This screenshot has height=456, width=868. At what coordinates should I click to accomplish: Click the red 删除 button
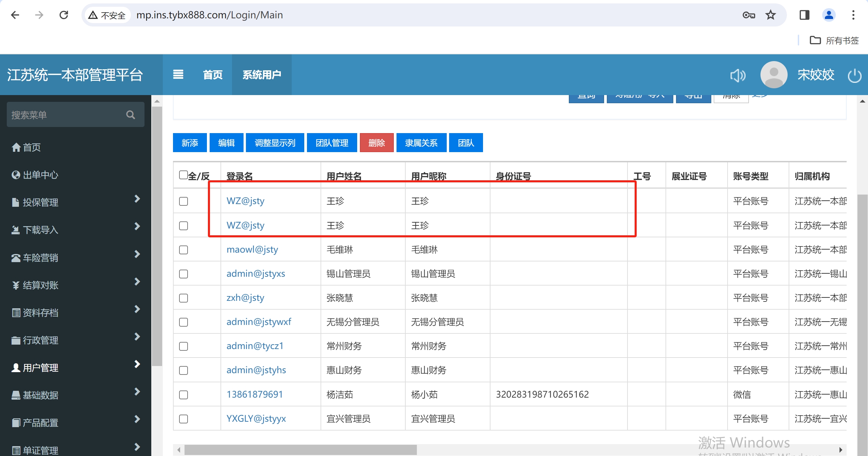(x=377, y=143)
